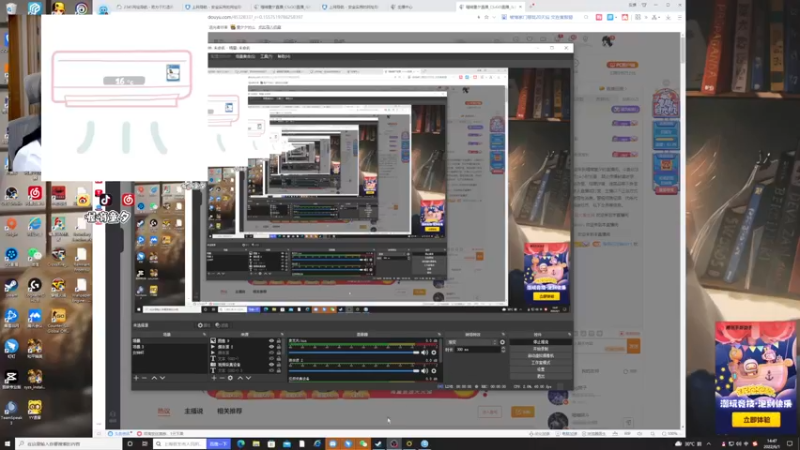Toggle lock of 图像 source row

coord(279,340)
